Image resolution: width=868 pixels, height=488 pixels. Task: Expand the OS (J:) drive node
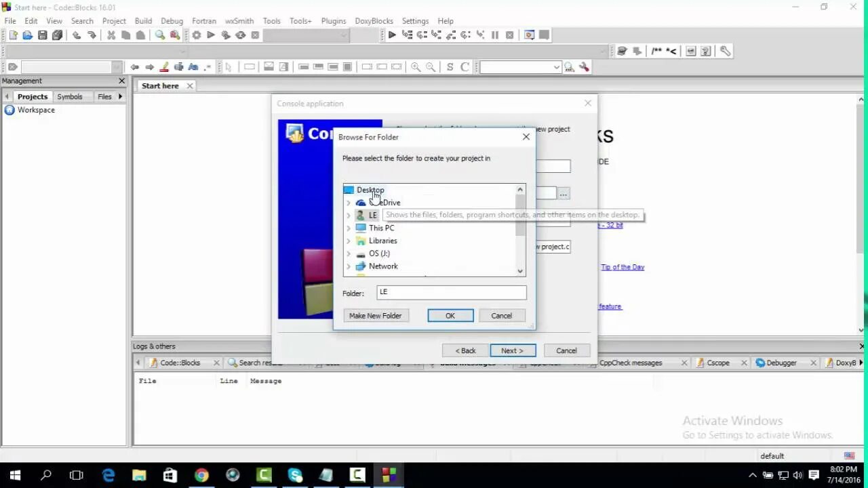click(x=349, y=253)
